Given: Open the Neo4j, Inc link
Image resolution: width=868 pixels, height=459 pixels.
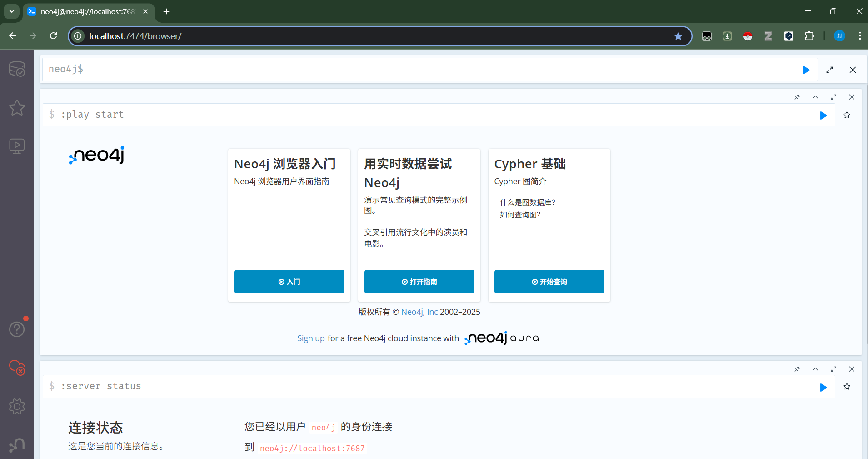Looking at the screenshot, I should click(x=419, y=312).
